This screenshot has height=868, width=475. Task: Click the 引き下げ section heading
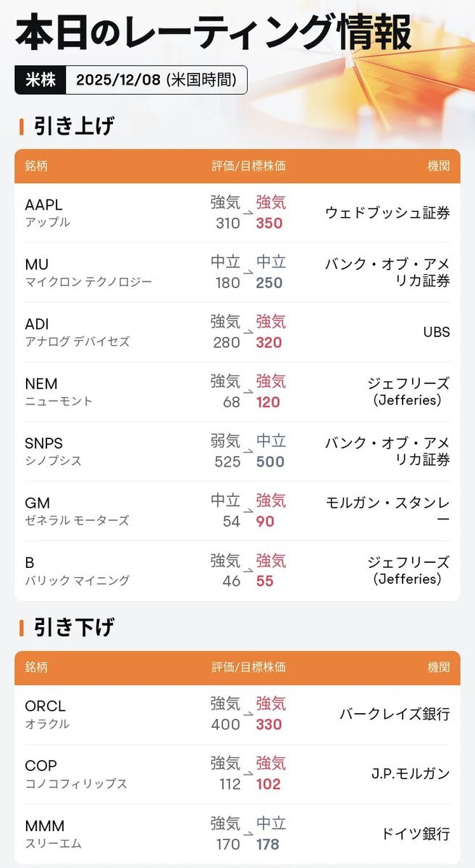click(74, 627)
